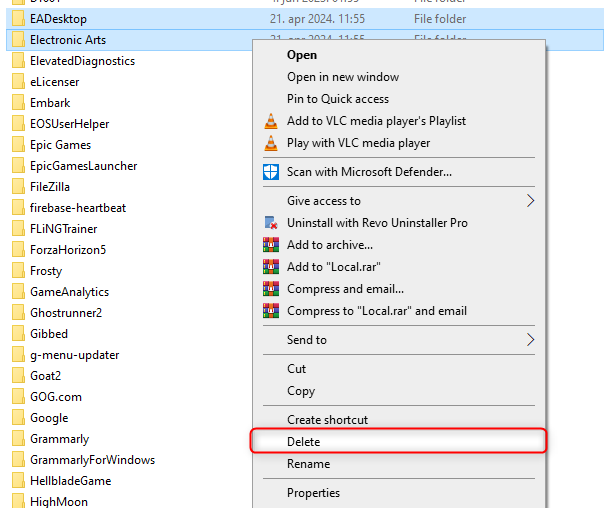The width and height of the screenshot is (615, 508).
Task: Select the Google folder name
Action: pyautogui.click(x=49, y=418)
